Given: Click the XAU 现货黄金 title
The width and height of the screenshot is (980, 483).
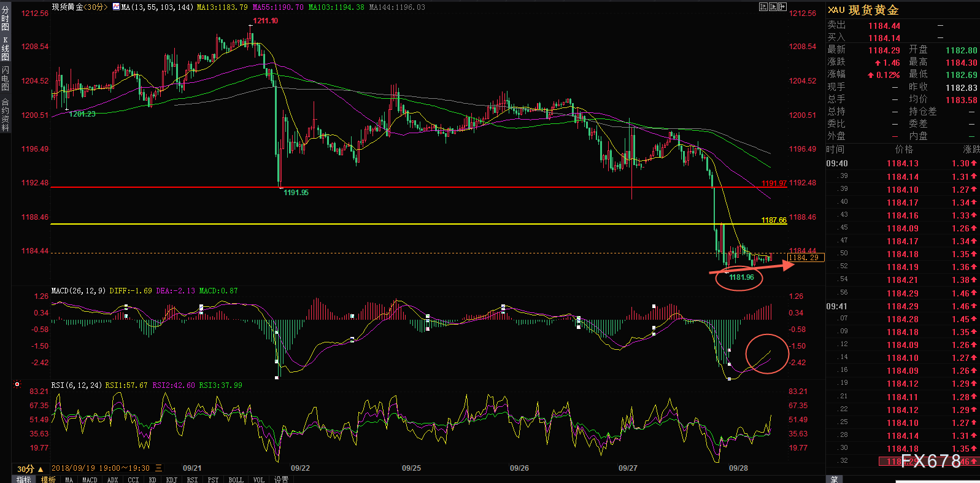Looking at the screenshot, I should pos(863,10).
